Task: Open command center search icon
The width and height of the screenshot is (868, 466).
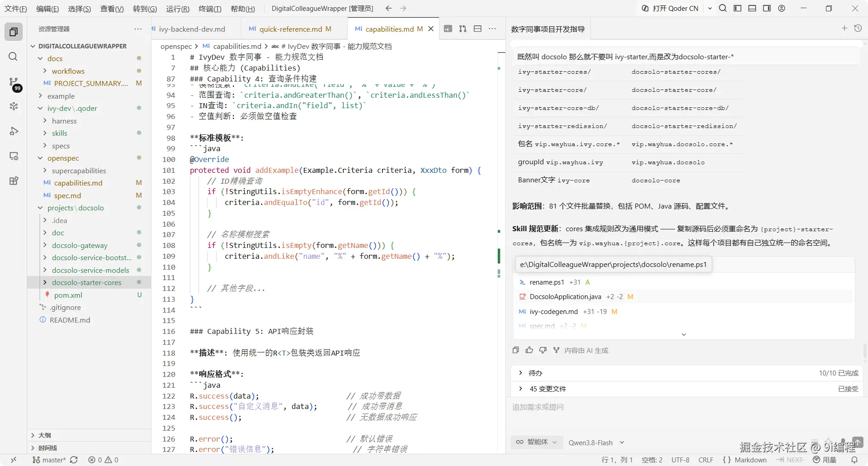Action: click(x=723, y=8)
